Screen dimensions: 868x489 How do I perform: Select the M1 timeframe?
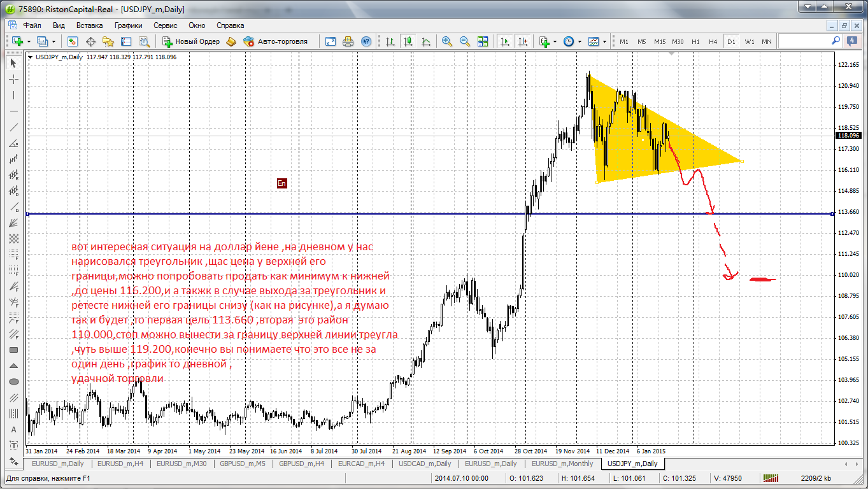tap(624, 41)
